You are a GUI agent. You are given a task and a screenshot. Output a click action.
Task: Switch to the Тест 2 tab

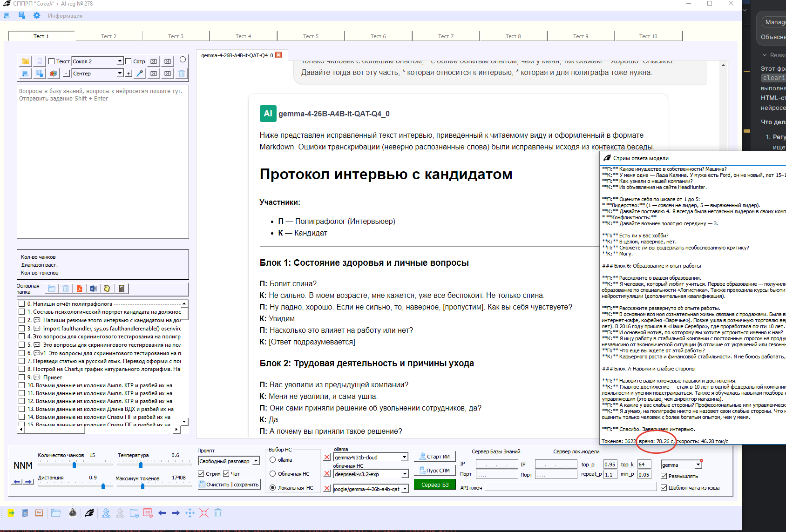pos(108,36)
